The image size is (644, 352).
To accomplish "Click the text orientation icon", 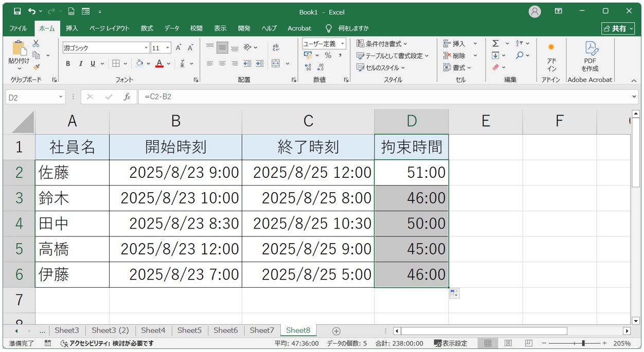I will click(x=247, y=47).
